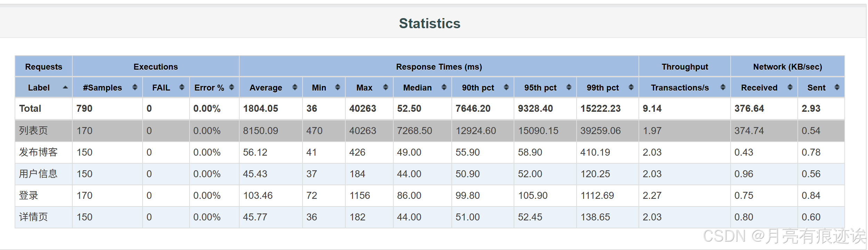
Task: Click the Sent column sort arrows
Action: pos(837,87)
